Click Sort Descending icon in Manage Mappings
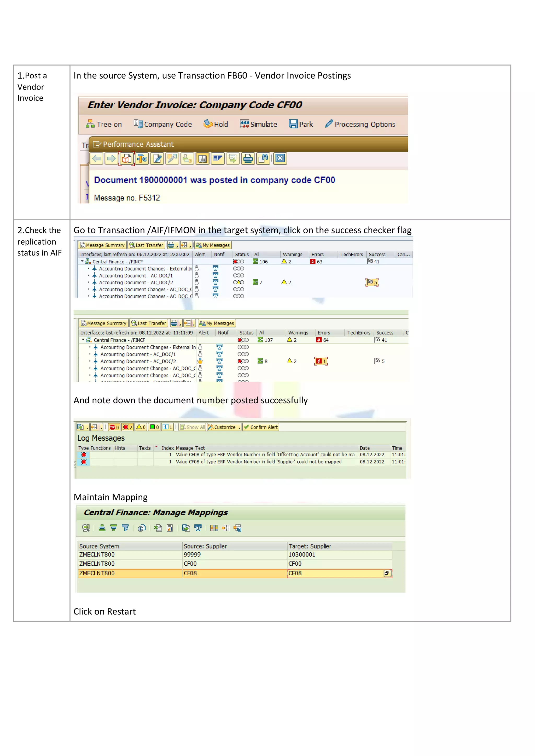 tap(114, 528)
